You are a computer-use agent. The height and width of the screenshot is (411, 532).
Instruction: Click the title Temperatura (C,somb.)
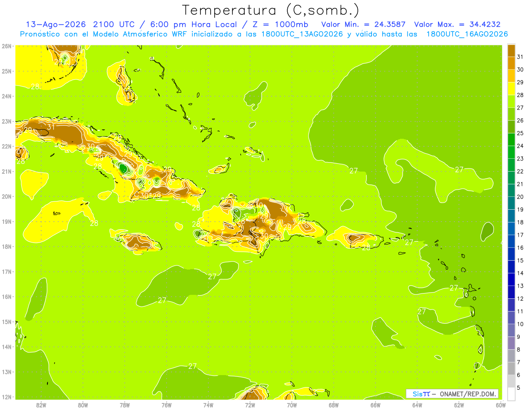[270, 10]
